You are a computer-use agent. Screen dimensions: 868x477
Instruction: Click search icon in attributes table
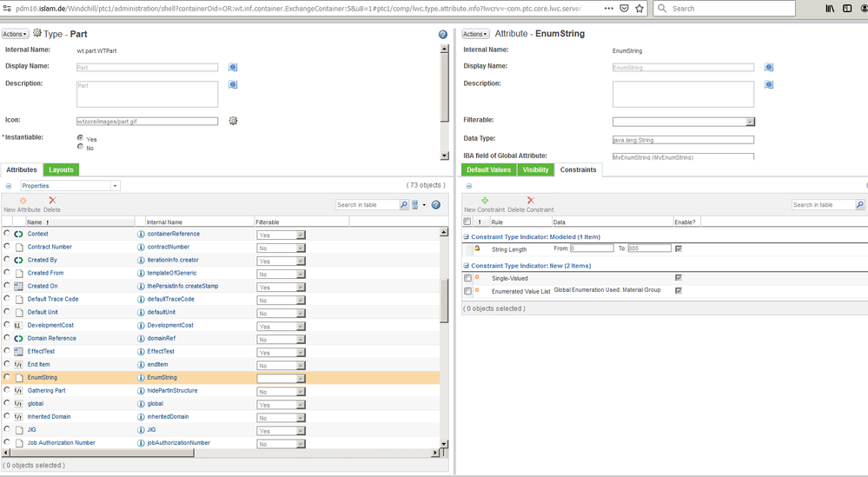click(404, 205)
